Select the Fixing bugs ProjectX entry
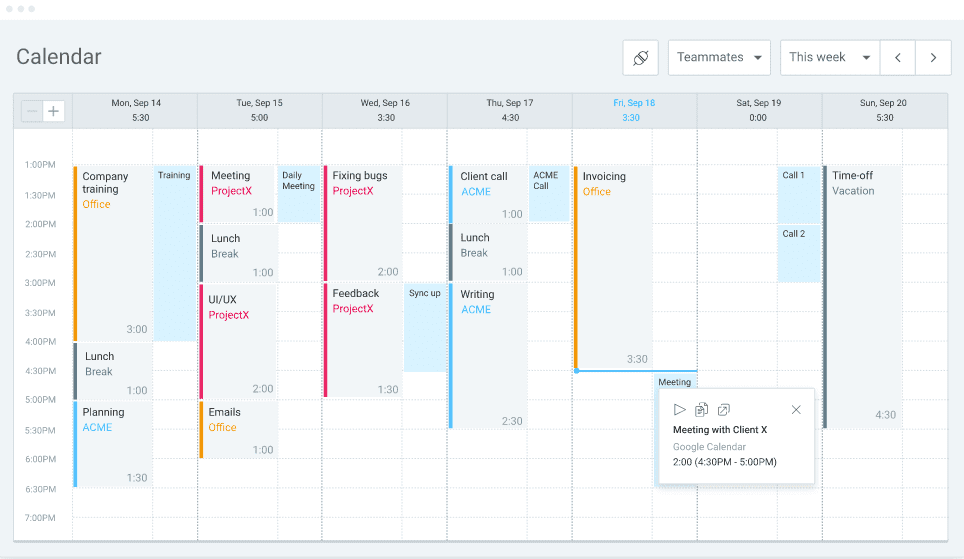The image size is (964, 559). [363, 223]
